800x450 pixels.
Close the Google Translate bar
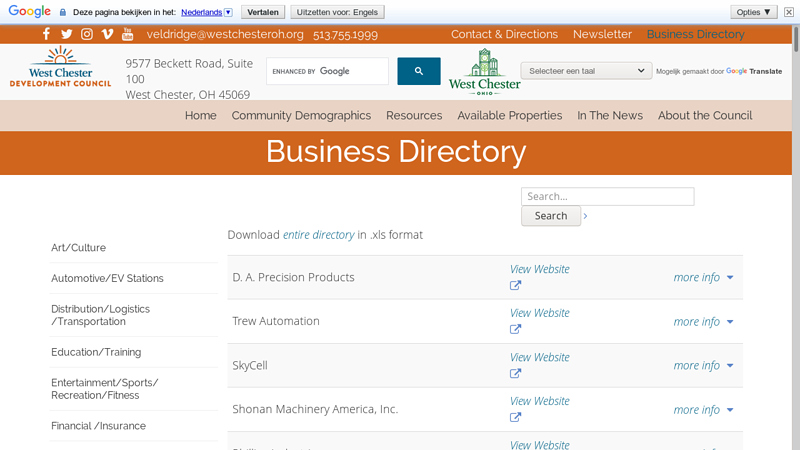[789, 12]
